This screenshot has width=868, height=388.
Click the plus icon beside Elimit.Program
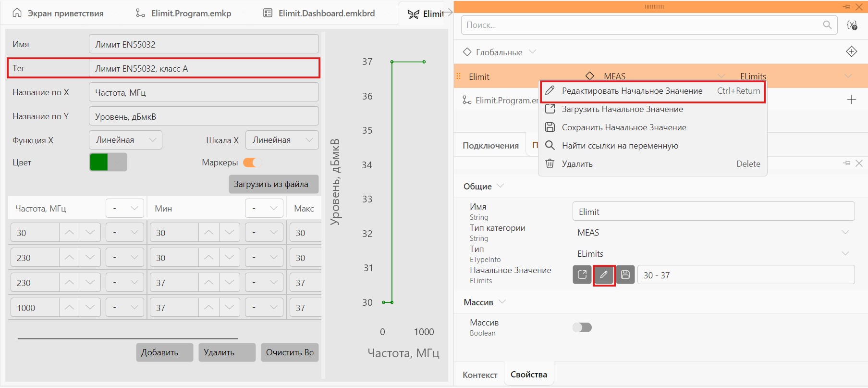[x=851, y=100]
